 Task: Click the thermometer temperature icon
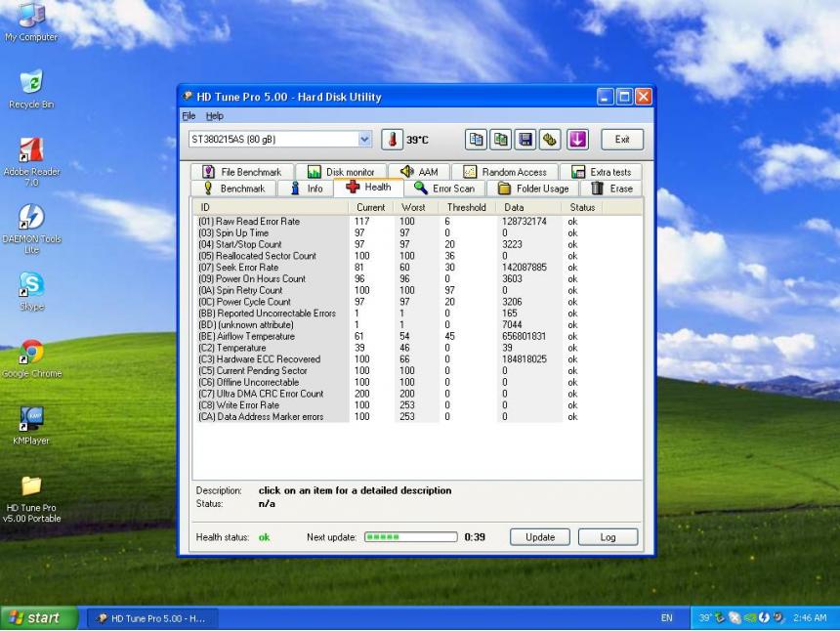(x=392, y=140)
